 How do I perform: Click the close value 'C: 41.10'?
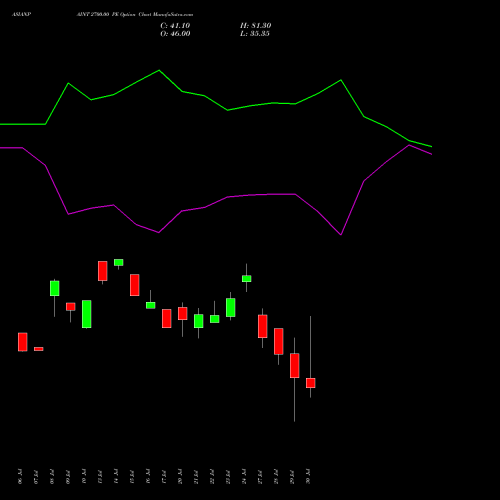(175, 26)
